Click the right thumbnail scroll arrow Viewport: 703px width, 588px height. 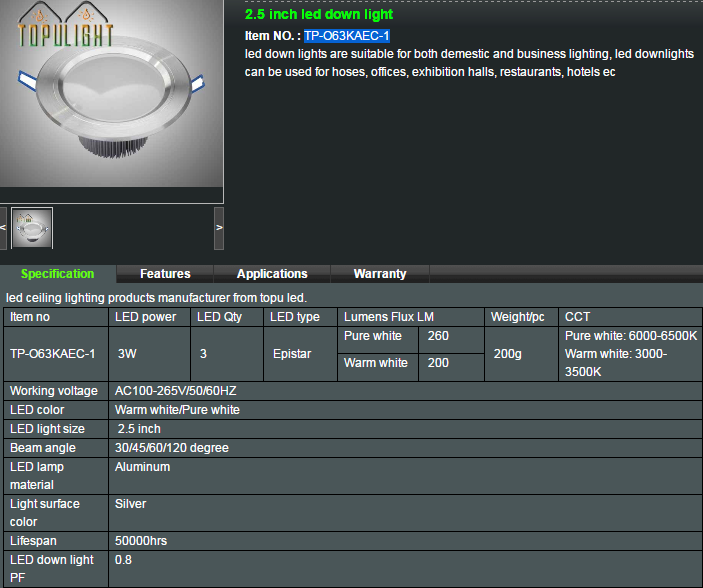pos(219,228)
